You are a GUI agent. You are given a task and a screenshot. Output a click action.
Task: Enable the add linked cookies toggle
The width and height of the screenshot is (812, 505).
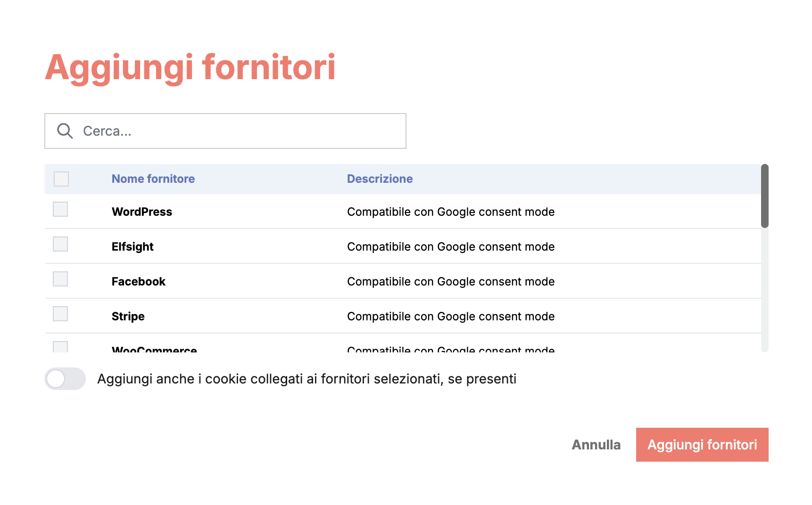pyautogui.click(x=65, y=379)
